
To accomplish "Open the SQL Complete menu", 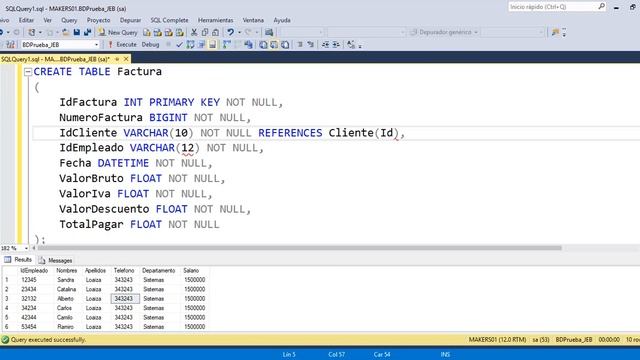I will pos(169,20).
